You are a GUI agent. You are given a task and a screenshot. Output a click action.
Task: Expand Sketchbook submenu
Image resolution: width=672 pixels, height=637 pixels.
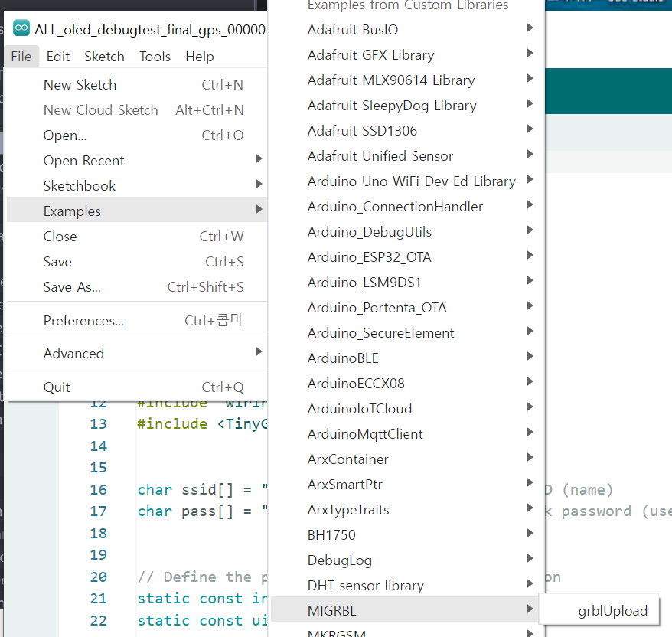137,186
